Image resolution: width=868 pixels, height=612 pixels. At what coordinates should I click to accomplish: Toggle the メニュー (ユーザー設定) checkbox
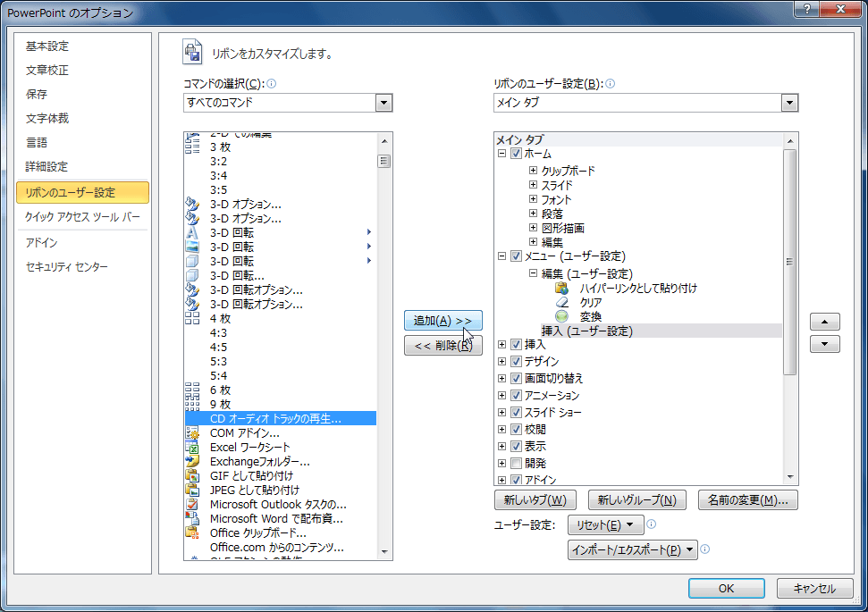[516, 256]
